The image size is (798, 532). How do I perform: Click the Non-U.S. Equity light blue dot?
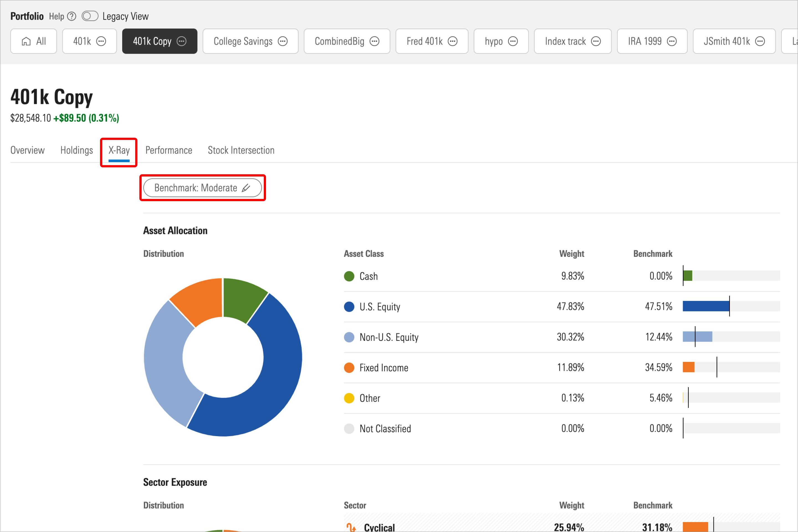[349, 337]
